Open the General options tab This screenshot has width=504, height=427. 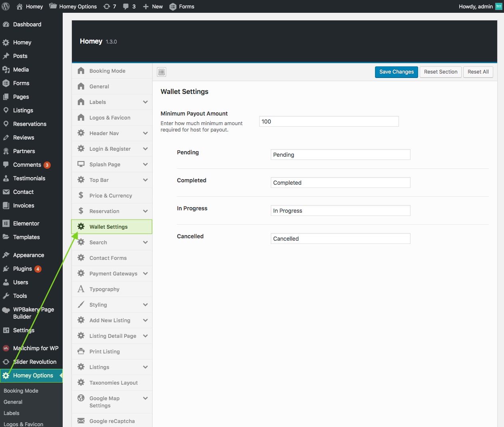point(112,86)
